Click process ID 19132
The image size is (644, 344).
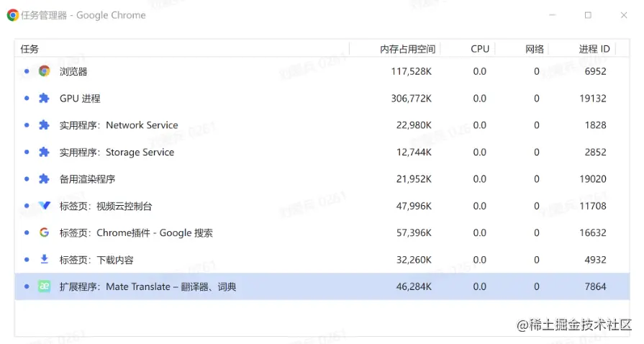[x=593, y=99]
